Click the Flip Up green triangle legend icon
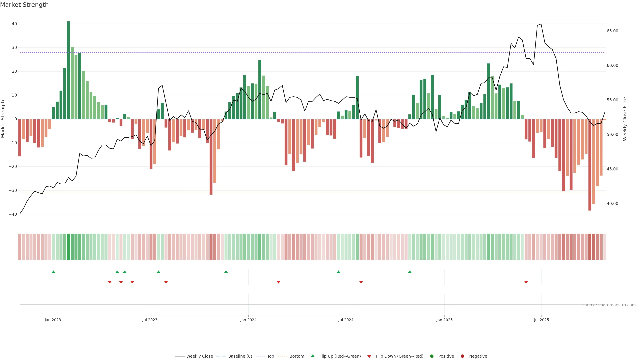Image resolution: width=644 pixels, height=362 pixels. click(312, 356)
